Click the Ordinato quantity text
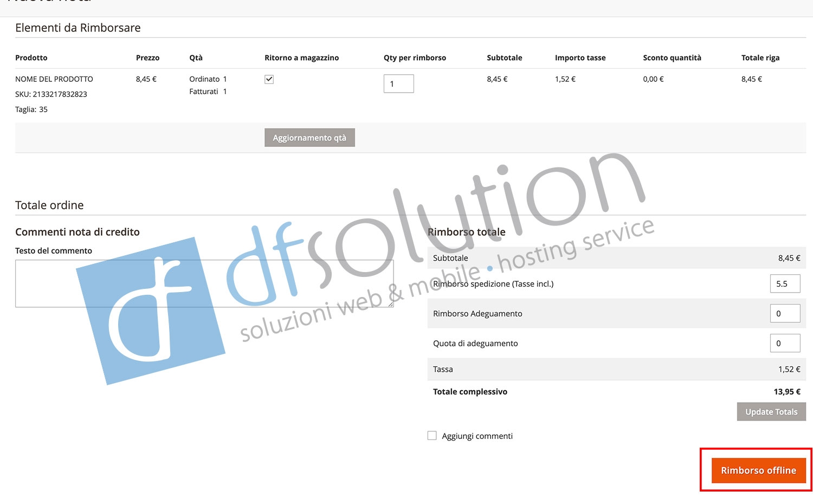 (208, 79)
